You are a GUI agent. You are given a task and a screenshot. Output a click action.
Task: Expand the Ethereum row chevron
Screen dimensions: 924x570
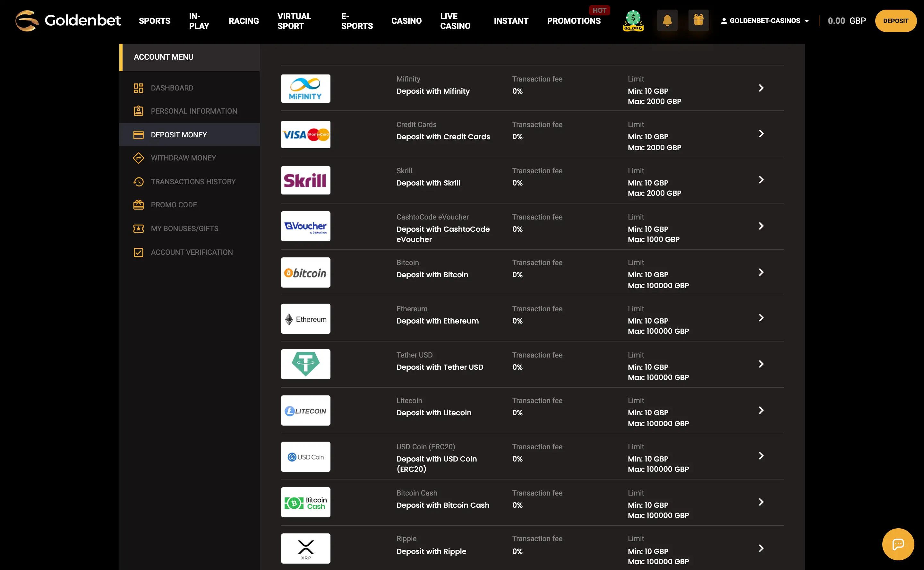coord(761,318)
